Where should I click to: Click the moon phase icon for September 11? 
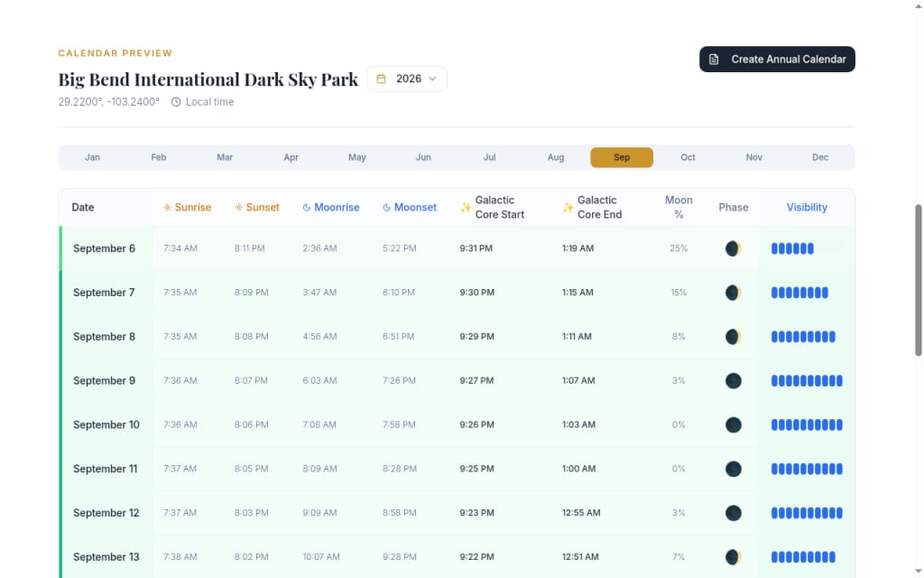click(733, 469)
